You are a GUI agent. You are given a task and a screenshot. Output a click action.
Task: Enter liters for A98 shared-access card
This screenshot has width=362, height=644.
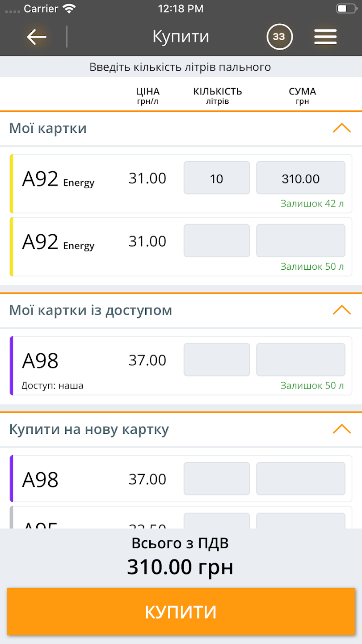217,360
